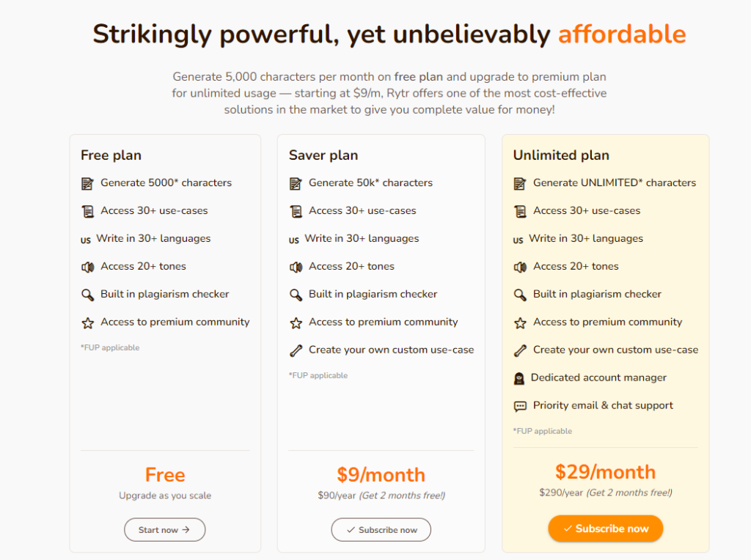Click the wrench icon in Unlimited plan

[x=520, y=350]
